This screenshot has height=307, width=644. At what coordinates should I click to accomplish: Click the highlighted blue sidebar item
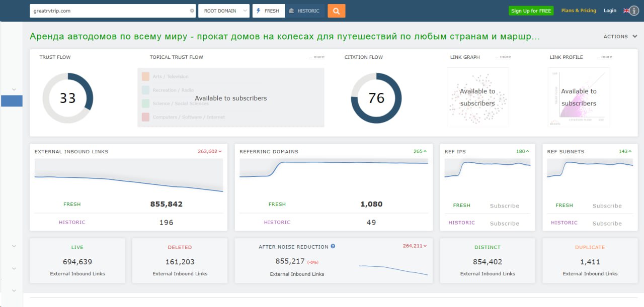[x=12, y=101]
